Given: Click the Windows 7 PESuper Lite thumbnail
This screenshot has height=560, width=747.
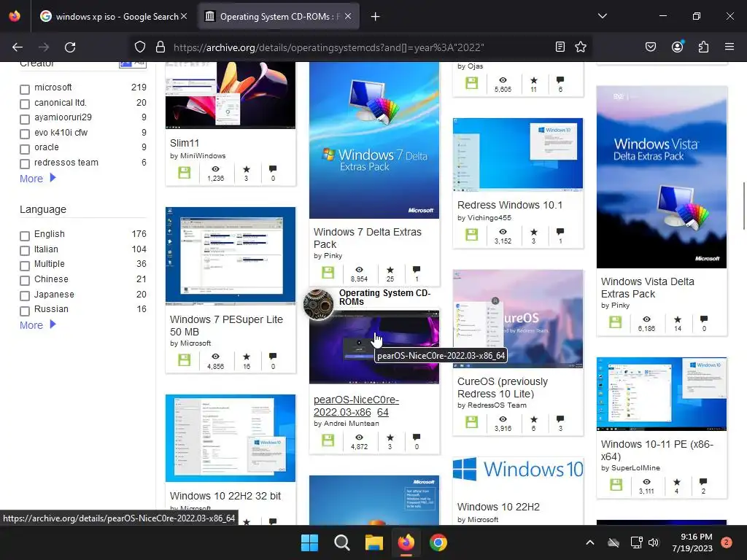Looking at the screenshot, I should [x=230, y=256].
